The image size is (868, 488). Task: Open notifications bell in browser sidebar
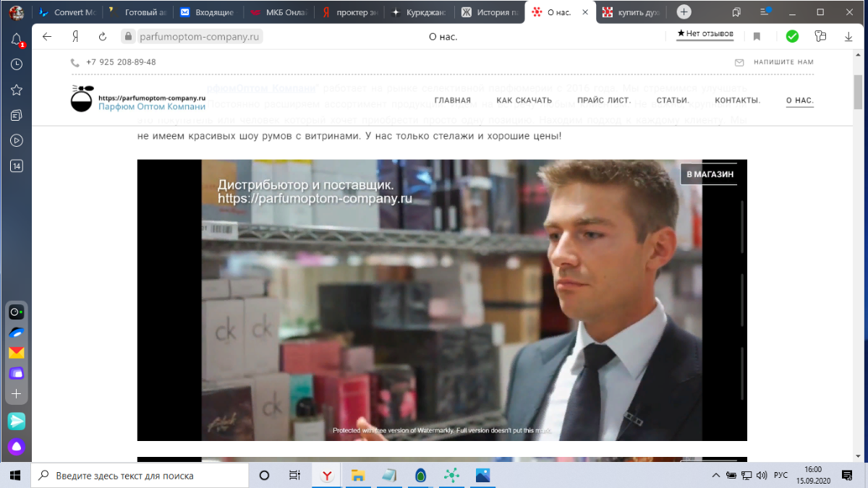pyautogui.click(x=16, y=40)
